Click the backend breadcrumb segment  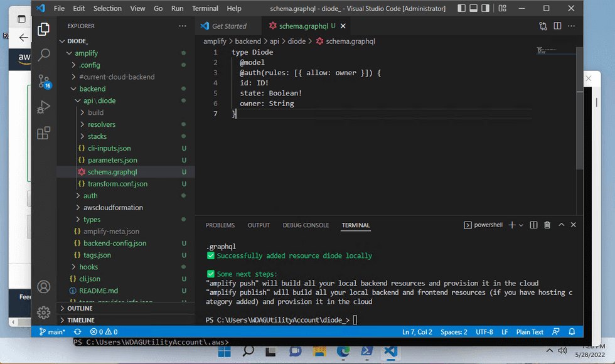pos(248,41)
